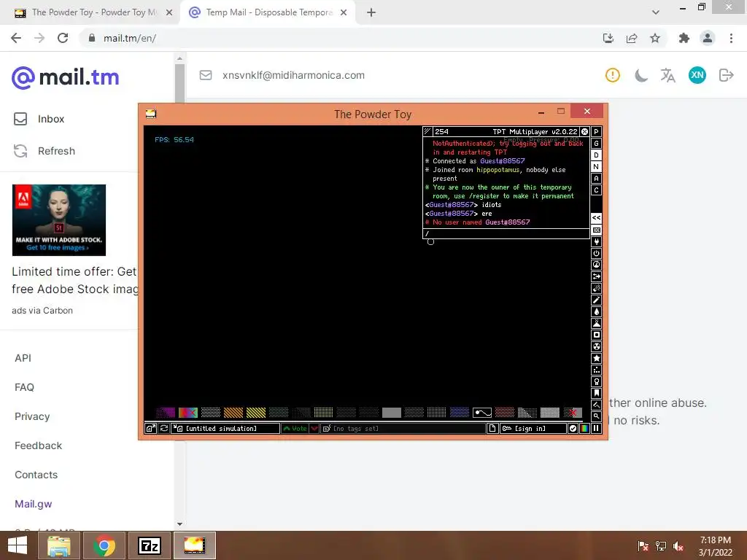Toggle gravity display G button
Image resolution: width=747 pixels, height=560 pixels.
pyautogui.click(x=597, y=144)
